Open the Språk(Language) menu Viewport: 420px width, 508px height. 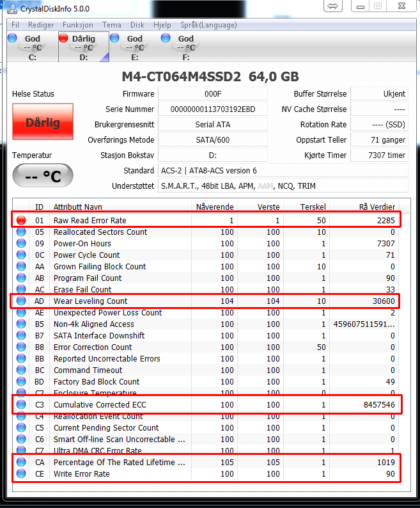pyautogui.click(x=208, y=25)
